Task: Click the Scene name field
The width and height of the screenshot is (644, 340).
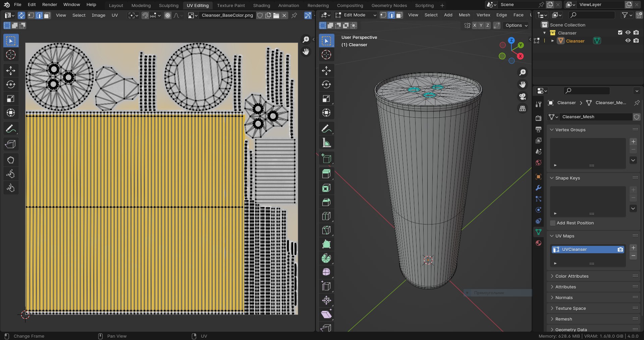Action: click(519, 5)
